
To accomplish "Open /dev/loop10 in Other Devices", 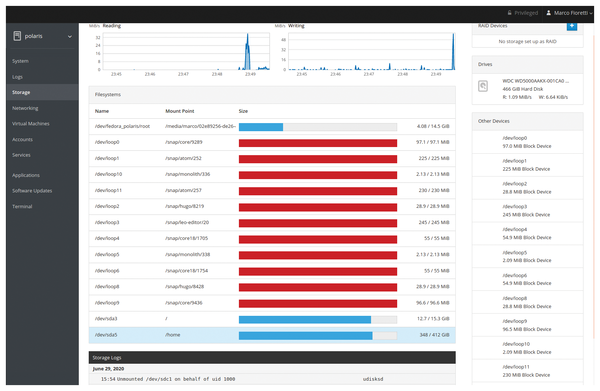I will [527, 348].
